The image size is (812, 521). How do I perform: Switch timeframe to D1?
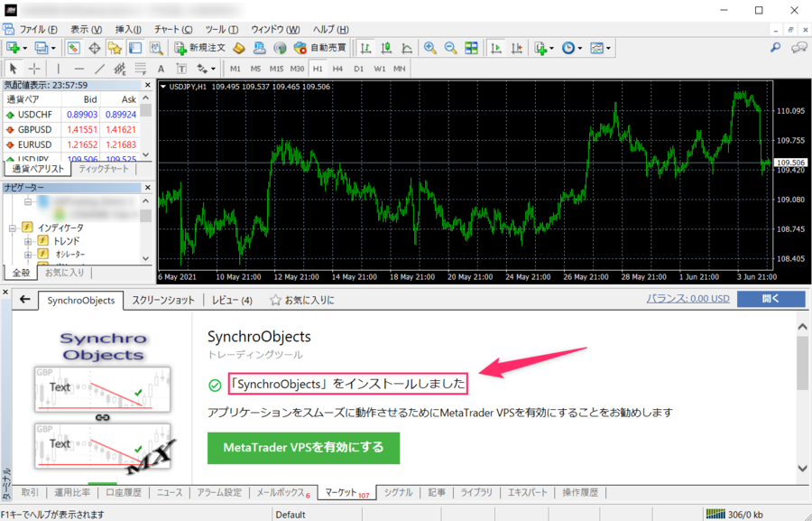point(359,69)
